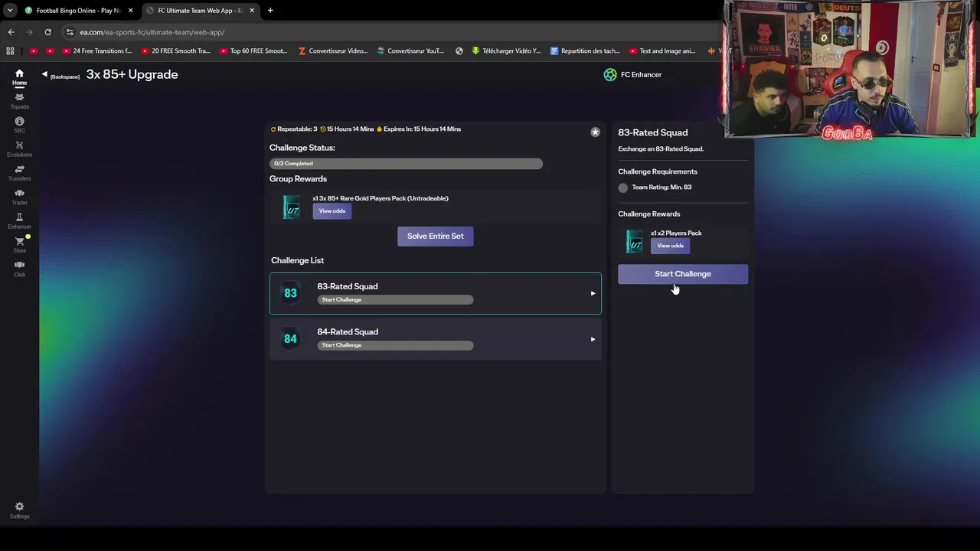Open the Convertisseur Video bookmark
The width and height of the screenshot is (980, 551).
point(333,51)
